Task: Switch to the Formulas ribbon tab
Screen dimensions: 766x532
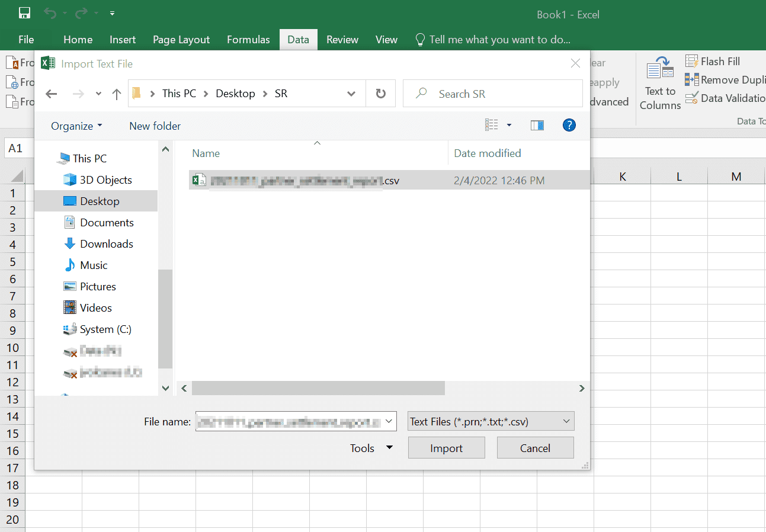Action: pyautogui.click(x=248, y=39)
